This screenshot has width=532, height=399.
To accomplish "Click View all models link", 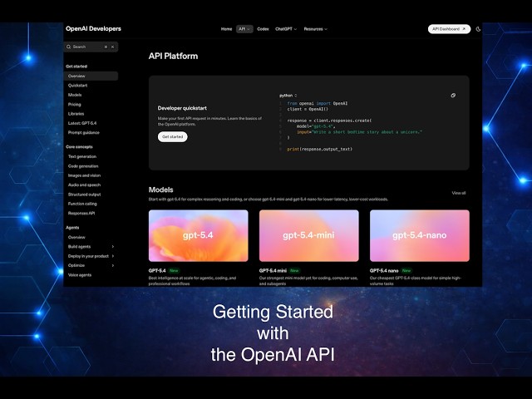I will (459, 193).
